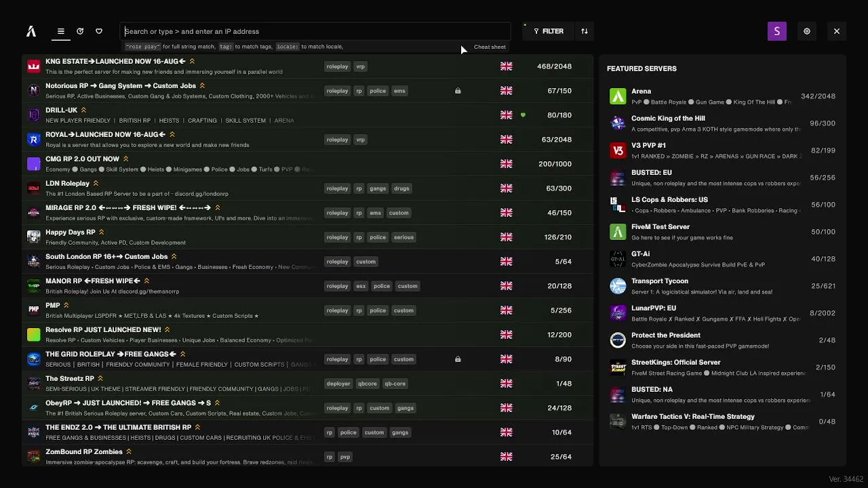Viewport: 868px width, 488px height.
Task: Select the vrp tag on KNG ESTATE
Action: point(360,66)
